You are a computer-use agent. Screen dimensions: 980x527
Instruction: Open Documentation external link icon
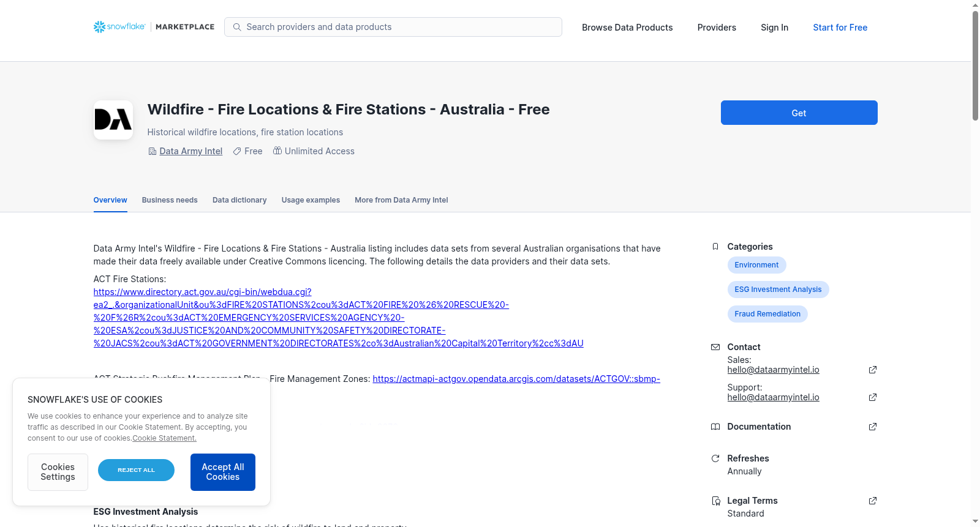(x=873, y=427)
